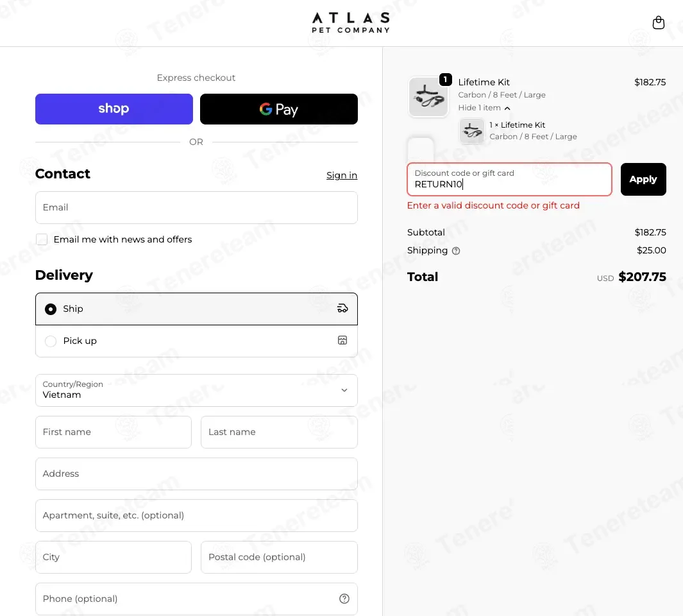This screenshot has width=683, height=616.
Task: Collapse the Hide 1 item expander
Action: pos(484,108)
